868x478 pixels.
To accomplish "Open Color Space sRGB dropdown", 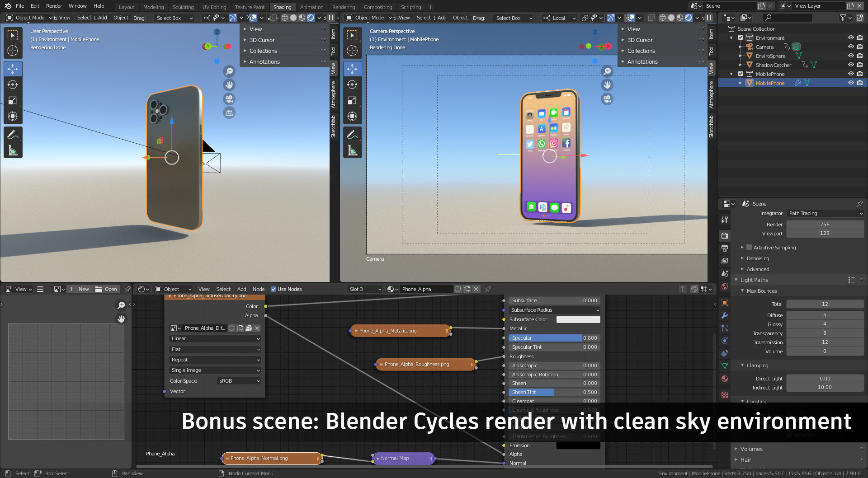I will pos(239,381).
